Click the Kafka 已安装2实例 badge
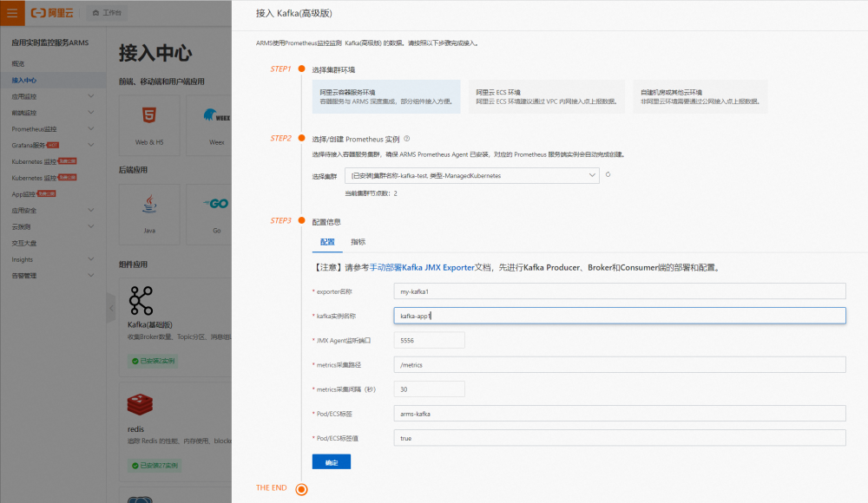Image resolution: width=868 pixels, height=503 pixels. coord(154,361)
